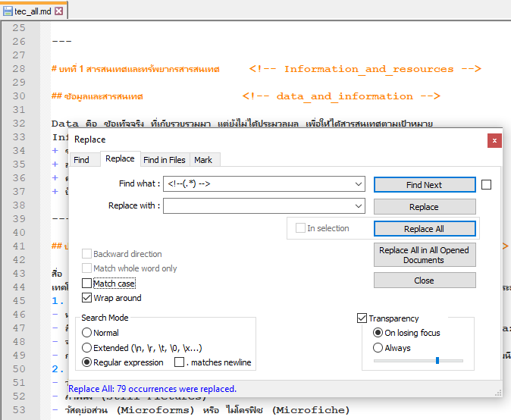This screenshot has width=511, height=420.
Task: Click the save icon on tec_all.md tab
Action: pyautogui.click(x=8, y=11)
